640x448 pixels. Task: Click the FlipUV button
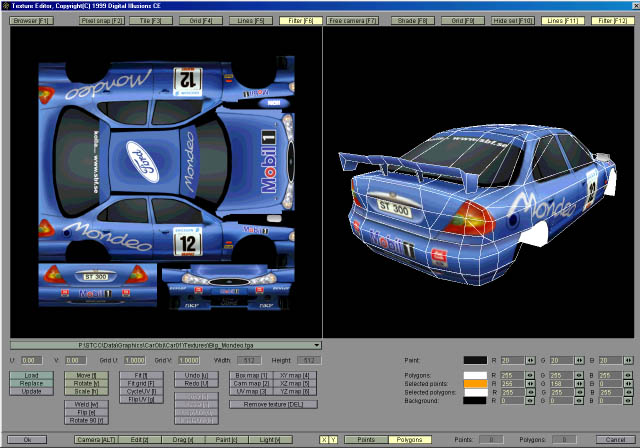[141, 399]
